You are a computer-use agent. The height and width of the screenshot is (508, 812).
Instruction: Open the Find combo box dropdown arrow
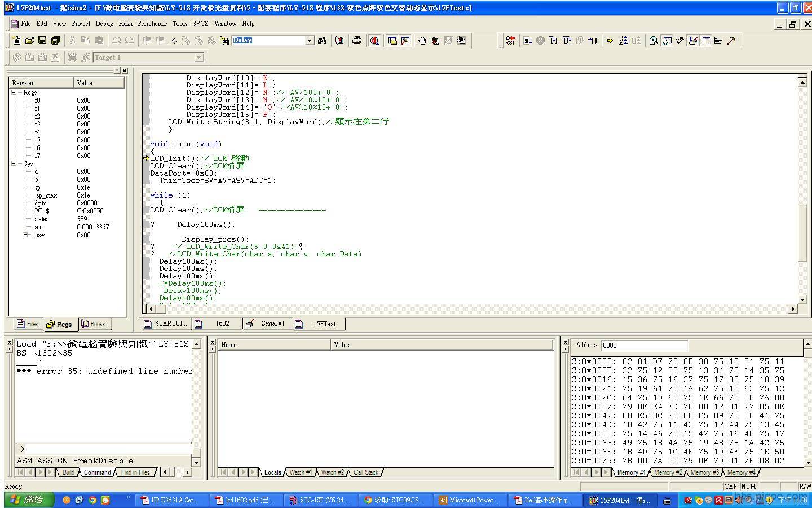[309, 41]
